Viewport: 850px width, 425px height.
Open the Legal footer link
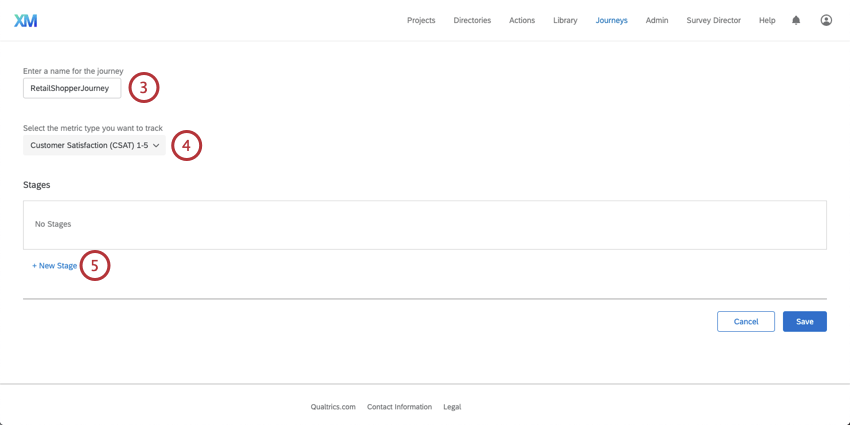point(452,407)
